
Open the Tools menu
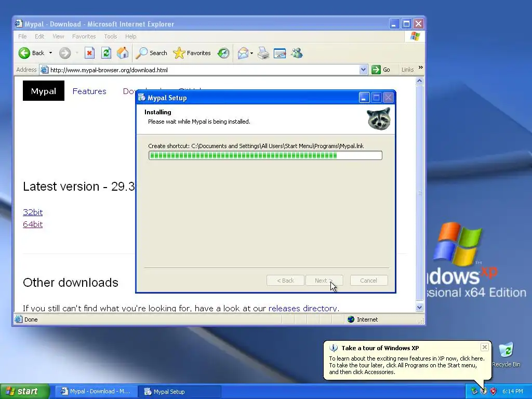pos(110,36)
